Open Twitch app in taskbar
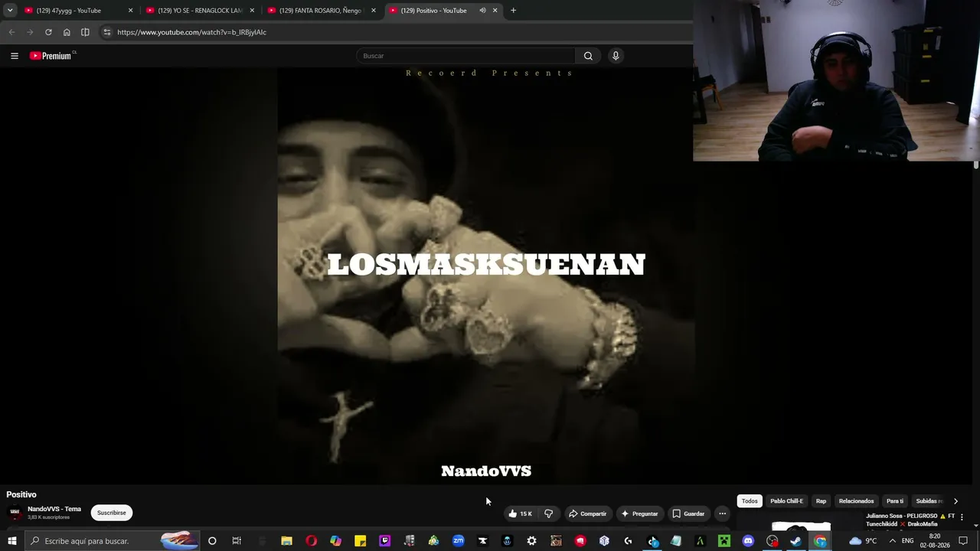Image resolution: width=980 pixels, height=551 pixels. [x=385, y=541]
